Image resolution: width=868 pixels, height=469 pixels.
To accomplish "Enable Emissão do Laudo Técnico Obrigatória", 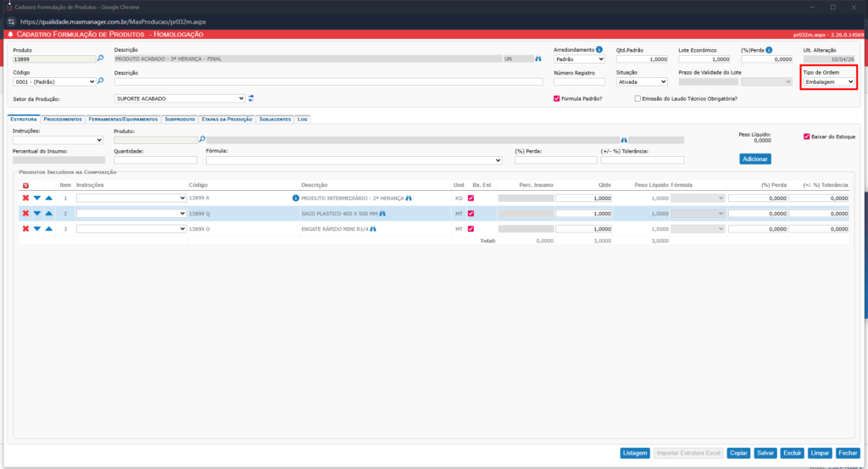I will tap(637, 98).
